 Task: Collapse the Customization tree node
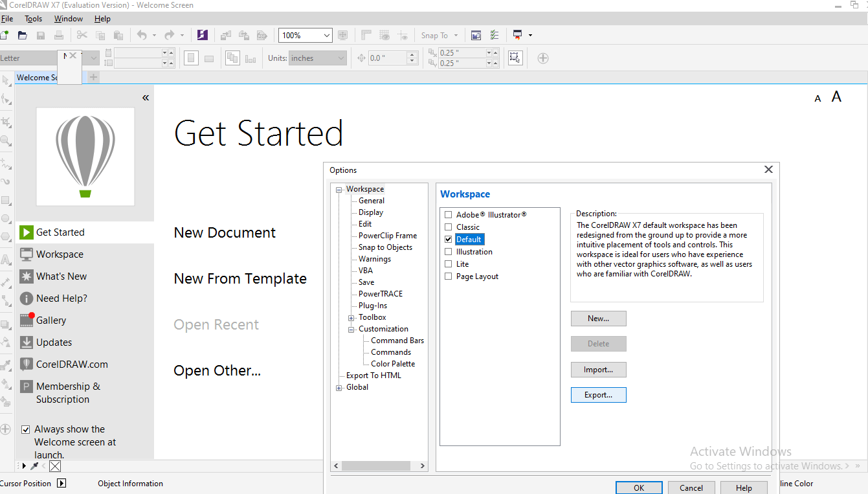[x=351, y=329]
